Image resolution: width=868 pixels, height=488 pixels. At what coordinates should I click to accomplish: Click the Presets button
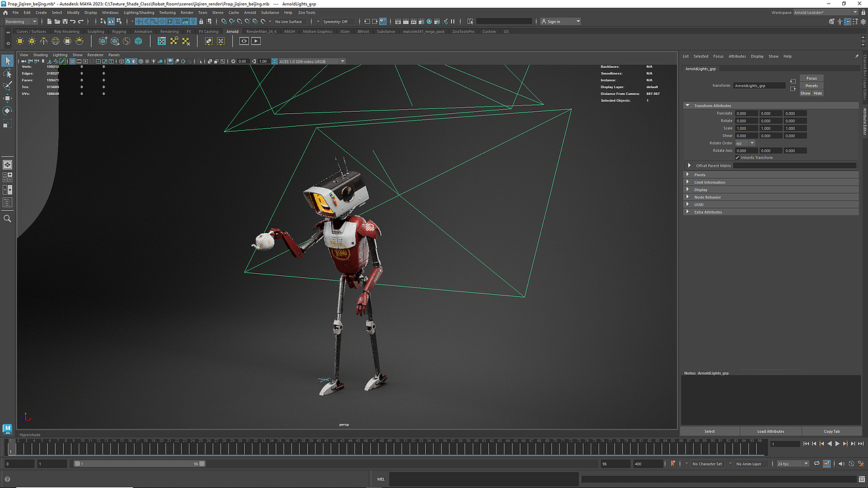click(812, 86)
